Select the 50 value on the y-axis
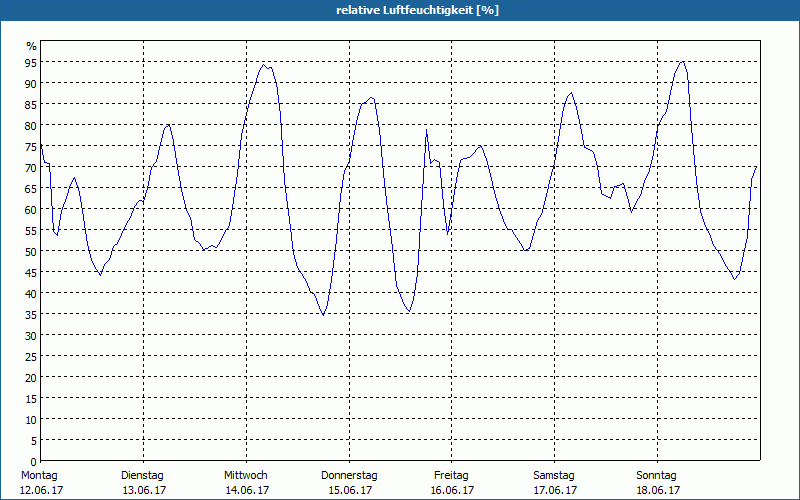800x500 pixels. 31,251
